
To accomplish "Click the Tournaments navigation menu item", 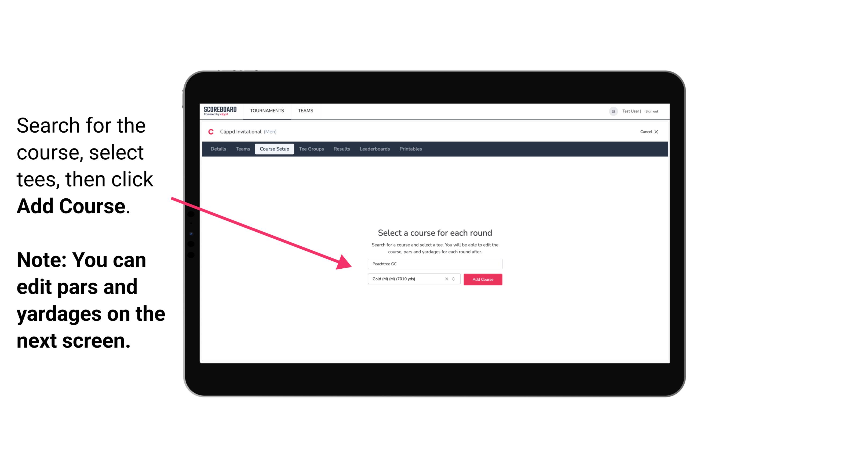I will click(267, 110).
